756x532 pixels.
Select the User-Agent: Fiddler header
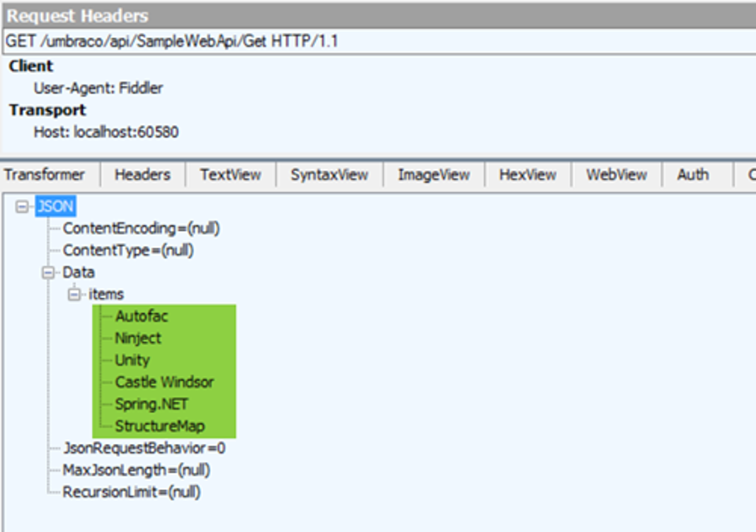[98, 88]
